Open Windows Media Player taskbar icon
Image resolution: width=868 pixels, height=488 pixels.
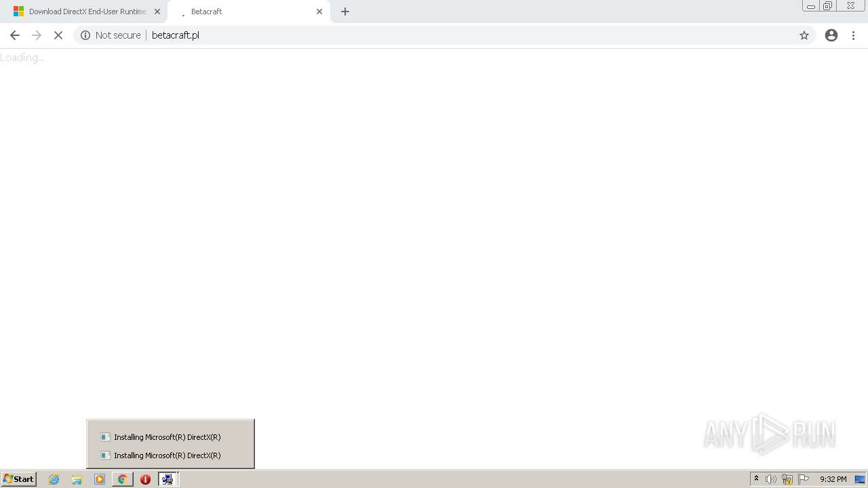(100, 479)
